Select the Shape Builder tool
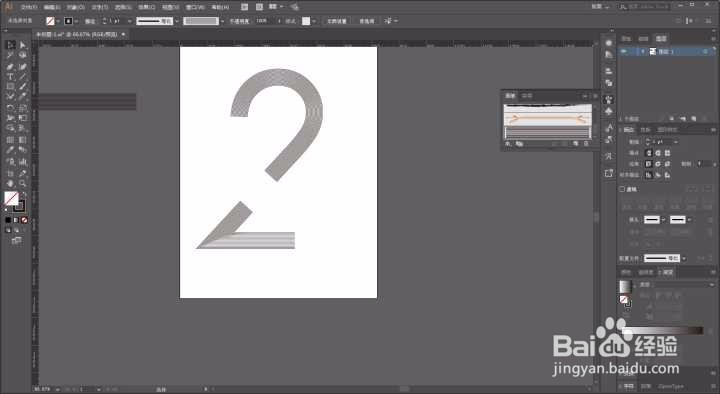720x394 pixels. click(10, 129)
